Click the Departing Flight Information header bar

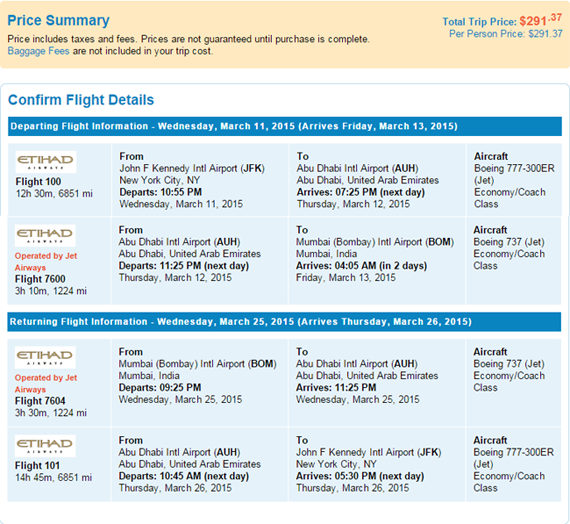click(285, 126)
